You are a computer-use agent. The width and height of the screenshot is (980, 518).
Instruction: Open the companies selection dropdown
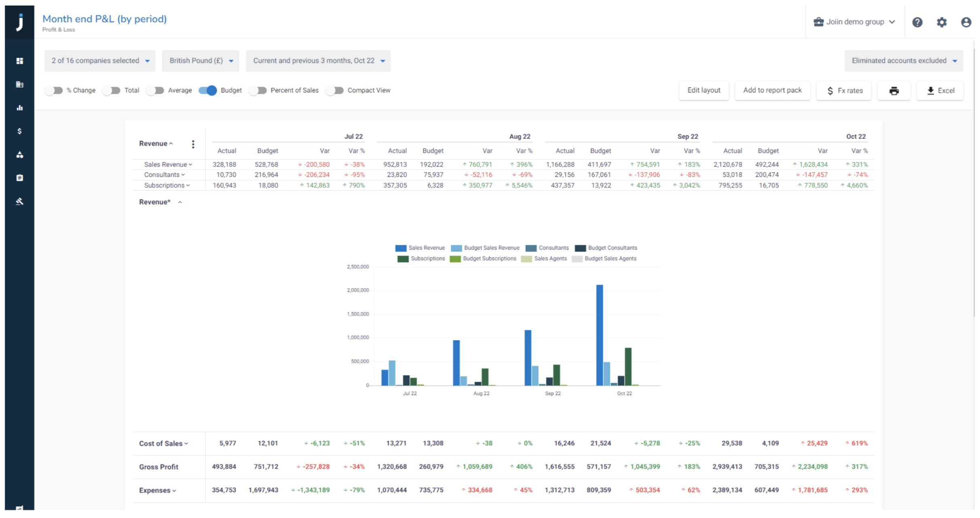coord(99,61)
